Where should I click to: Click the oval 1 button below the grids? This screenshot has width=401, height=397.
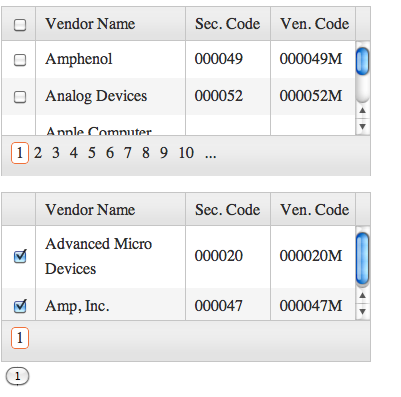pyautogui.click(x=17, y=376)
